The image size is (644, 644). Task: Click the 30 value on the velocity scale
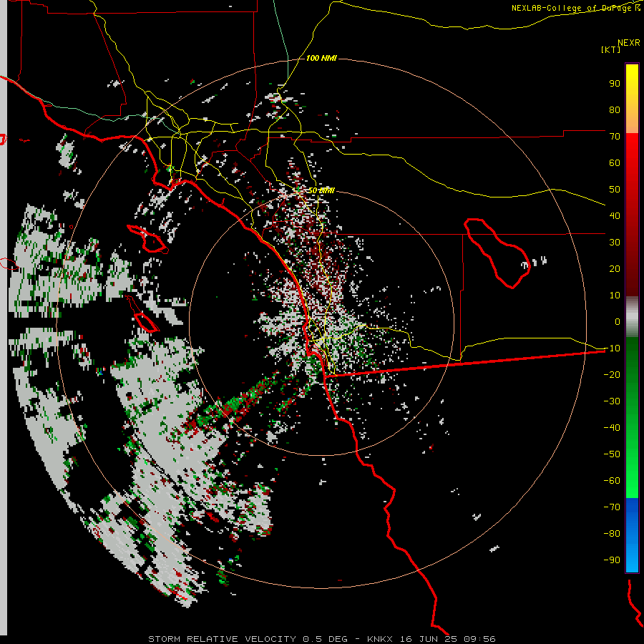pyautogui.click(x=615, y=243)
